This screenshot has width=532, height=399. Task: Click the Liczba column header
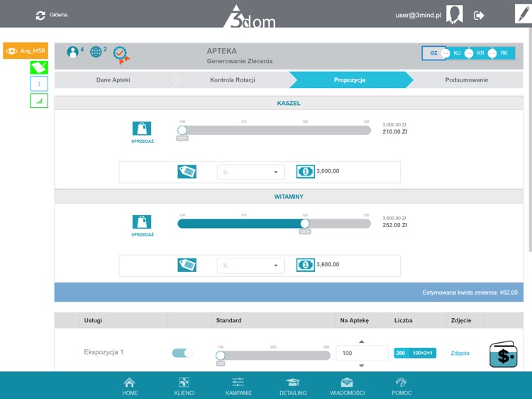(403, 320)
